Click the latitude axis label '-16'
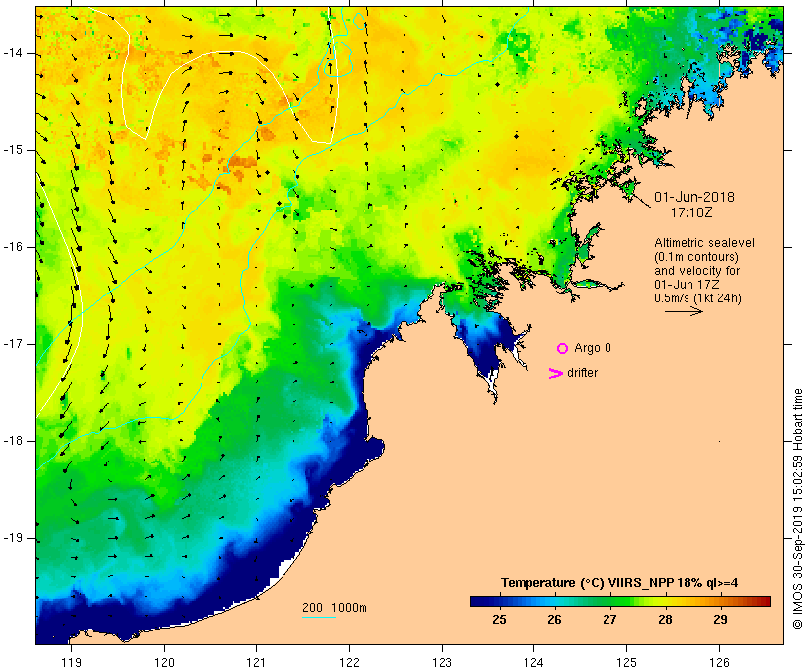This screenshot has width=810, height=672. coord(13,247)
